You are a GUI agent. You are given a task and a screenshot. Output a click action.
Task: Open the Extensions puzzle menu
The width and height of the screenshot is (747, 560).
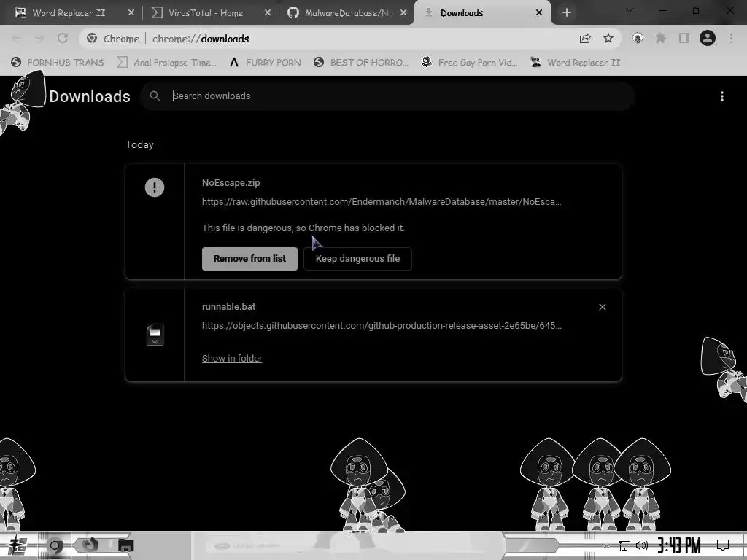(x=661, y=38)
